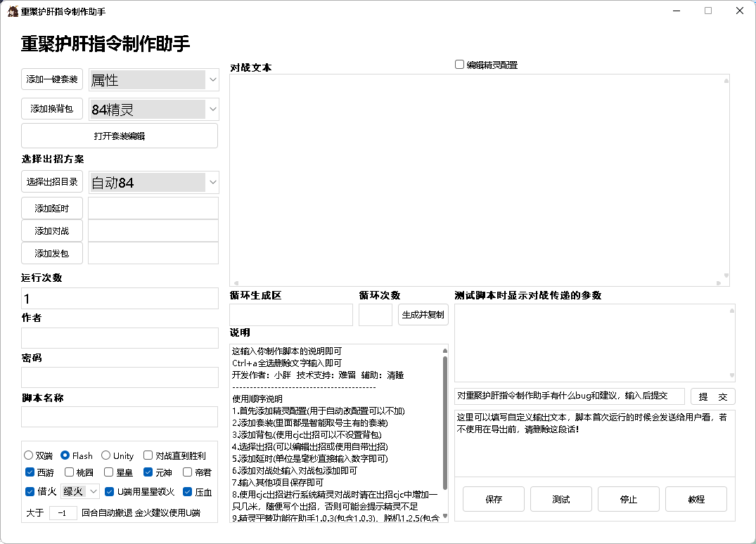Viewport: 756px width, 544px height.
Task: Click the 脚本名称 input field
Action: [120, 417]
